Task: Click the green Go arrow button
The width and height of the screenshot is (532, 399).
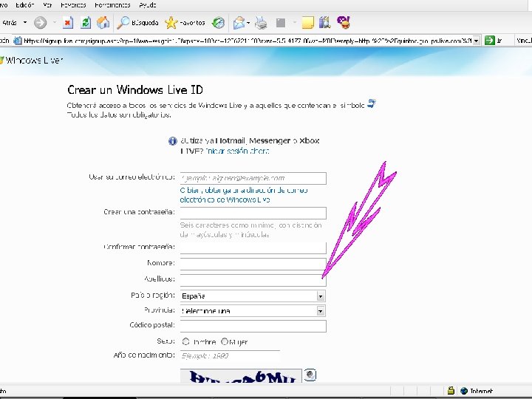Action: click(x=490, y=41)
